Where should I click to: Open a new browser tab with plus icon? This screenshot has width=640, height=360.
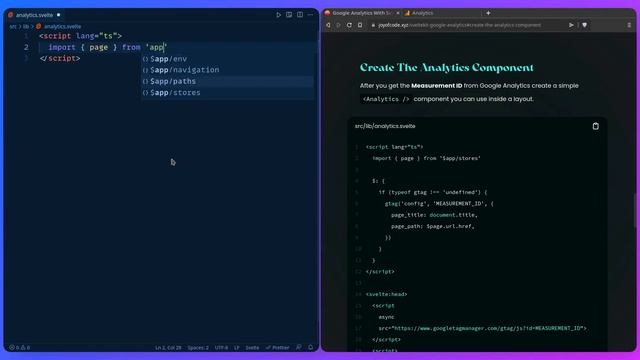pos(488,13)
